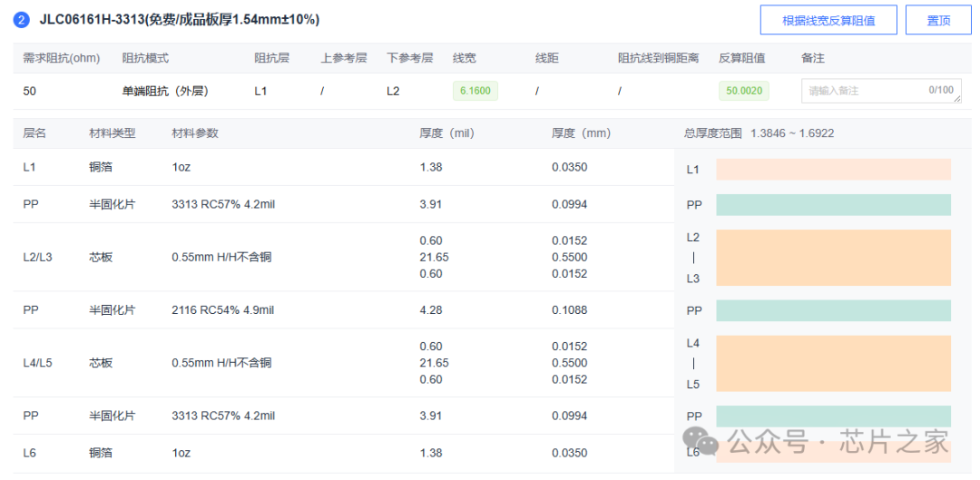Click the 0/100 character counter
Screen dimensions: 980x480
pos(941,90)
